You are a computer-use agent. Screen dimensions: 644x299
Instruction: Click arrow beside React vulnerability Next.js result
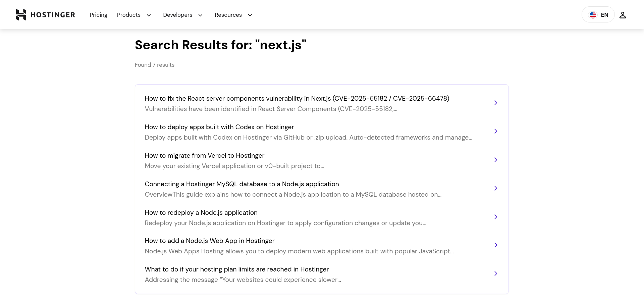(x=496, y=103)
